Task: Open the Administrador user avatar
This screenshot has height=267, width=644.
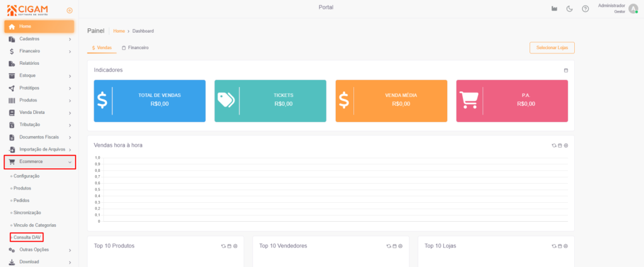Action: (633, 9)
